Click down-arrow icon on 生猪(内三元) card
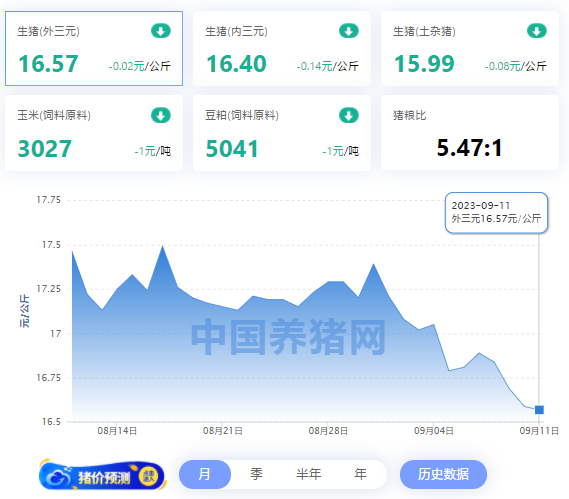 [349, 31]
